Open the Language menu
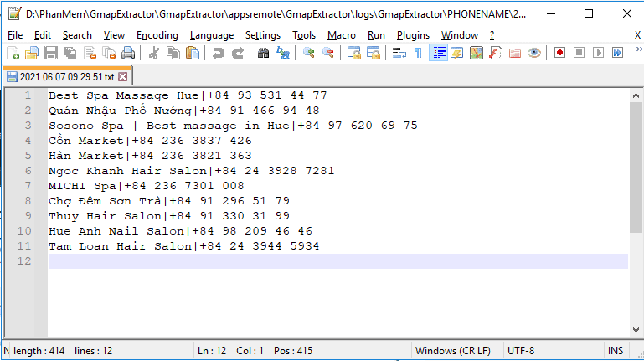This screenshot has height=361, width=644. [x=212, y=35]
